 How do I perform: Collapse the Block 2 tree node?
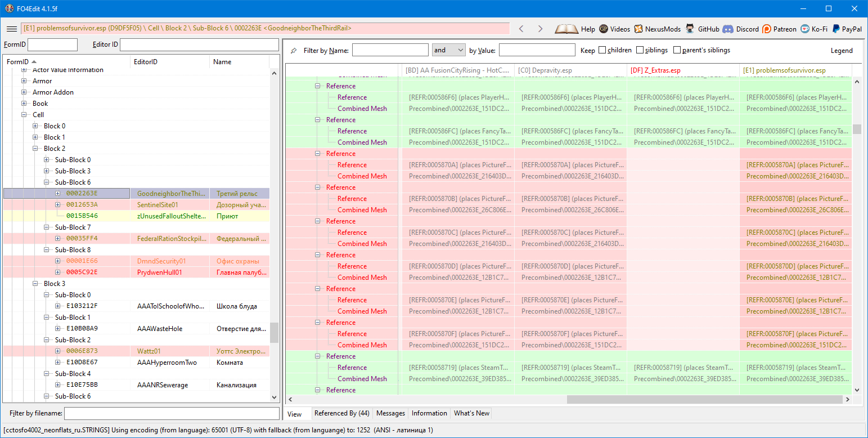click(35, 149)
